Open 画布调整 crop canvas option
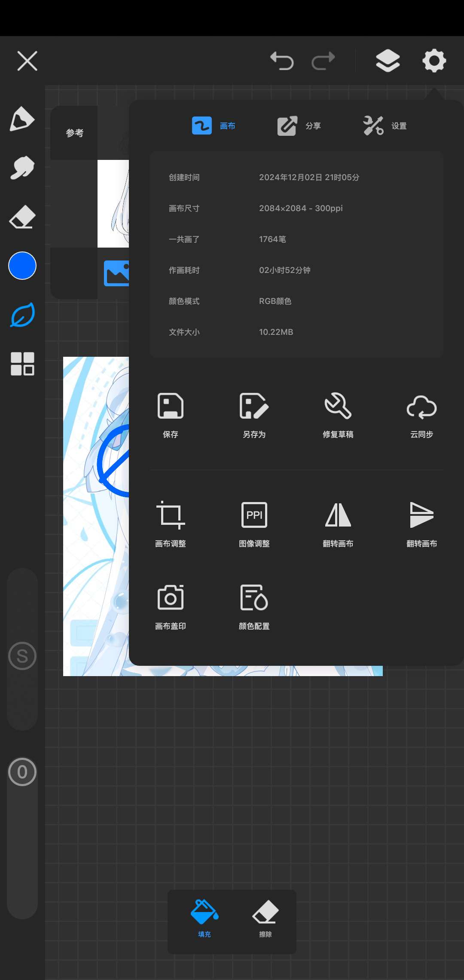The image size is (464, 980). pyautogui.click(x=171, y=524)
